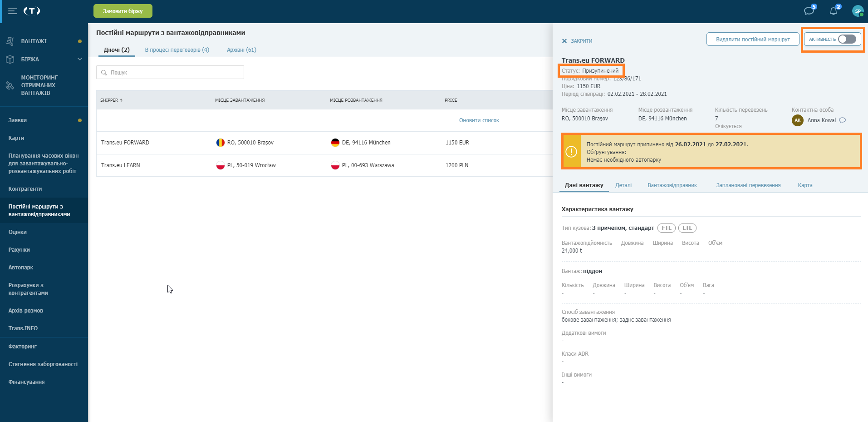The image size is (868, 422).
Task: Open the Деталі tab
Action: coord(623,185)
